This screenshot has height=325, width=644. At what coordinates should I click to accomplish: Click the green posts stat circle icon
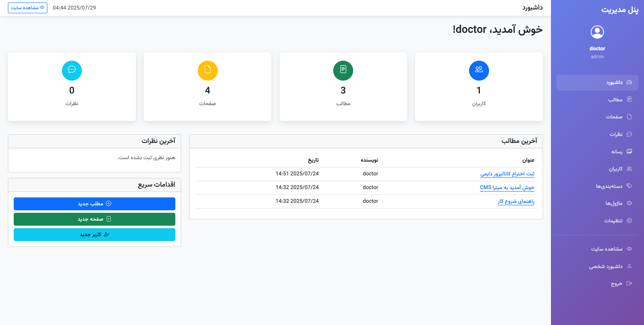(x=343, y=71)
